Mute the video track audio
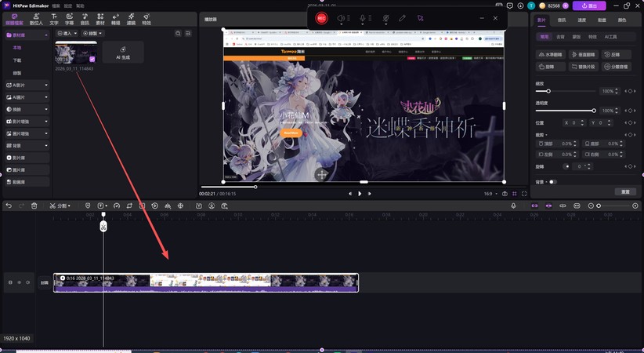Screen dimensions: 644x353 pyautogui.click(x=28, y=282)
